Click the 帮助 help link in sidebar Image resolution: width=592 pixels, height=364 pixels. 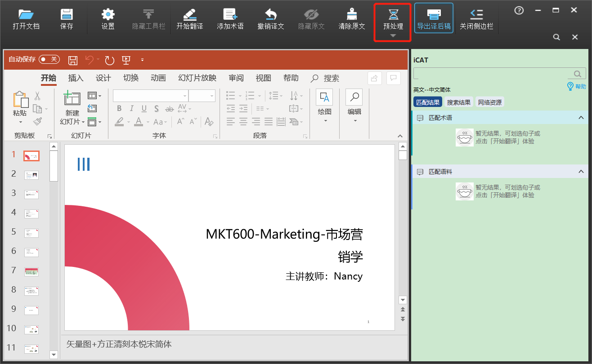pos(577,86)
